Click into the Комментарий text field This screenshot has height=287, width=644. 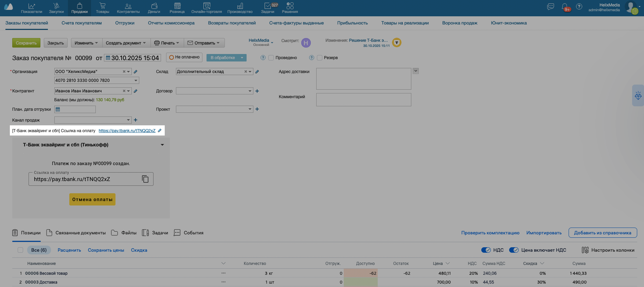point(363,100)
